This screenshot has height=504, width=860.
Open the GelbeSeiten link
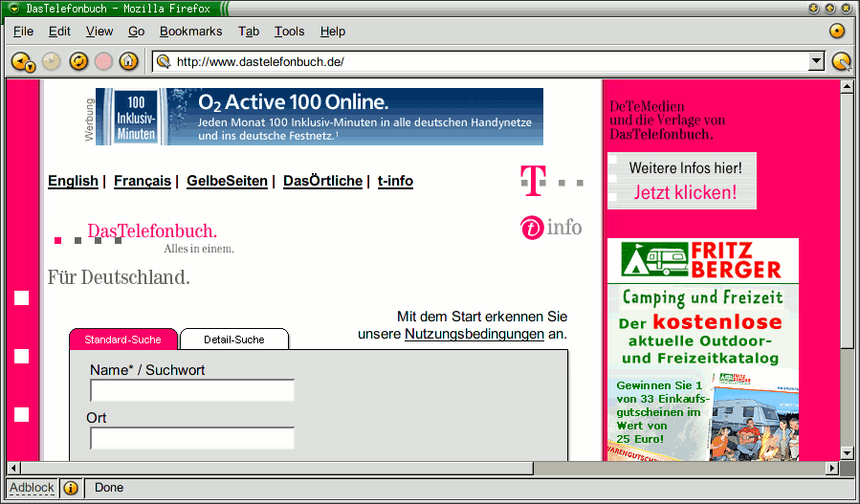click(x=227, y=181)
